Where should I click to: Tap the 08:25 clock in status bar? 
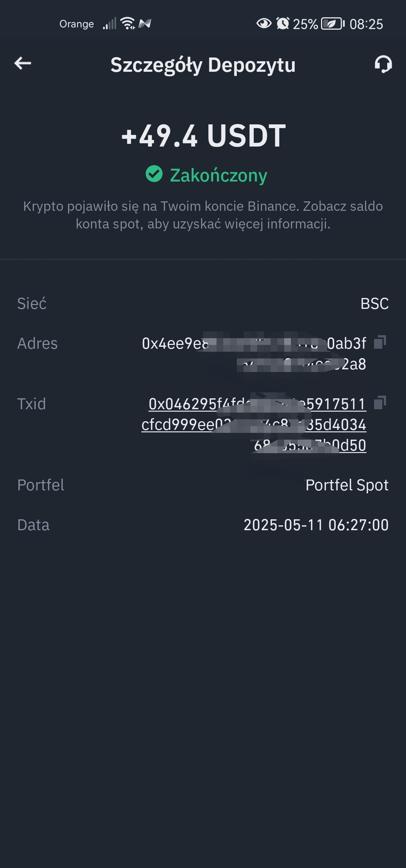click(x=366, y=24)
